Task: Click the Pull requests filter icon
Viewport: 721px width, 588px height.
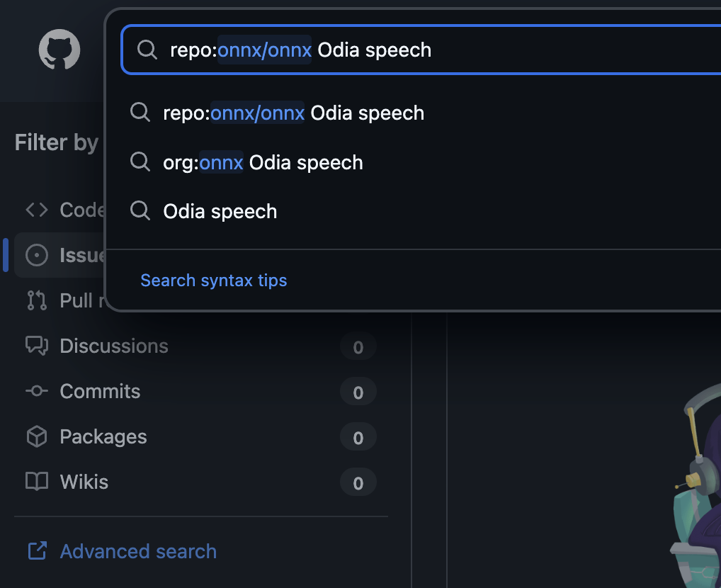Action: point(37,300)
